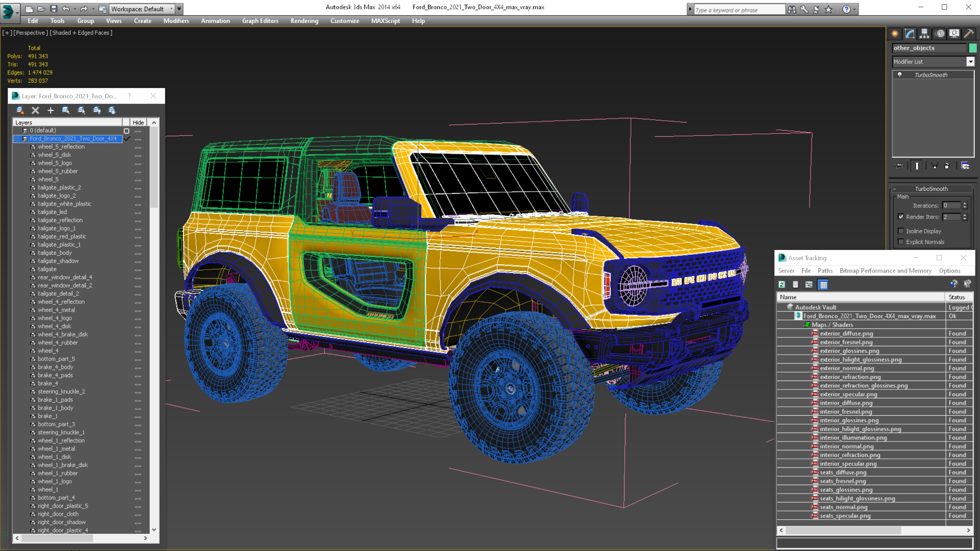Image resolution: width=980 pixels, height=551 pixels.
Task: Toggle Hide for tailgate_led
Action: coord(138,213)
